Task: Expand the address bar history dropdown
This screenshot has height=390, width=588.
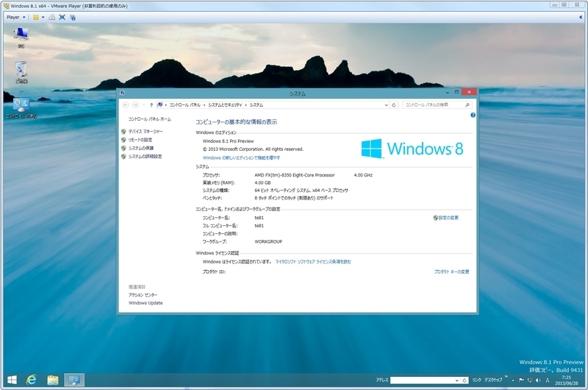Action: click(386, 105)
